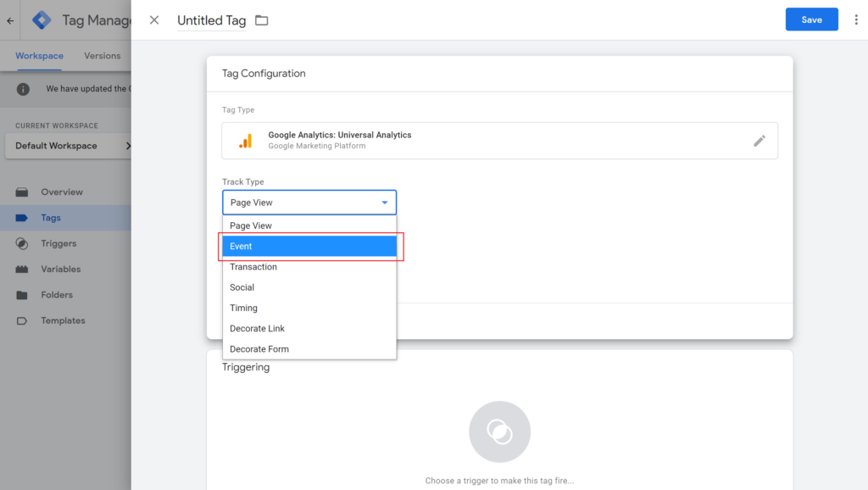Edit tag type with the pencil icon
Screen dimensions: 868x490
[759, 141]
